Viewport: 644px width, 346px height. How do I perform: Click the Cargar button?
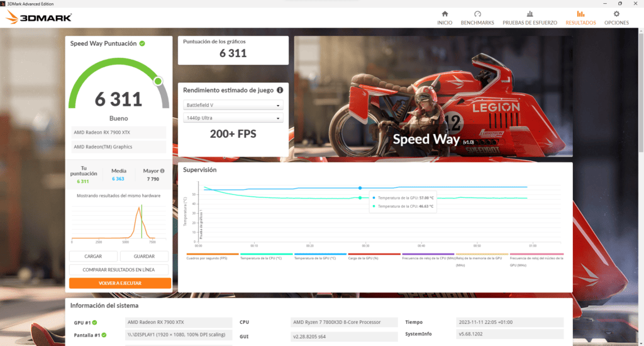[x=93, y=256]
